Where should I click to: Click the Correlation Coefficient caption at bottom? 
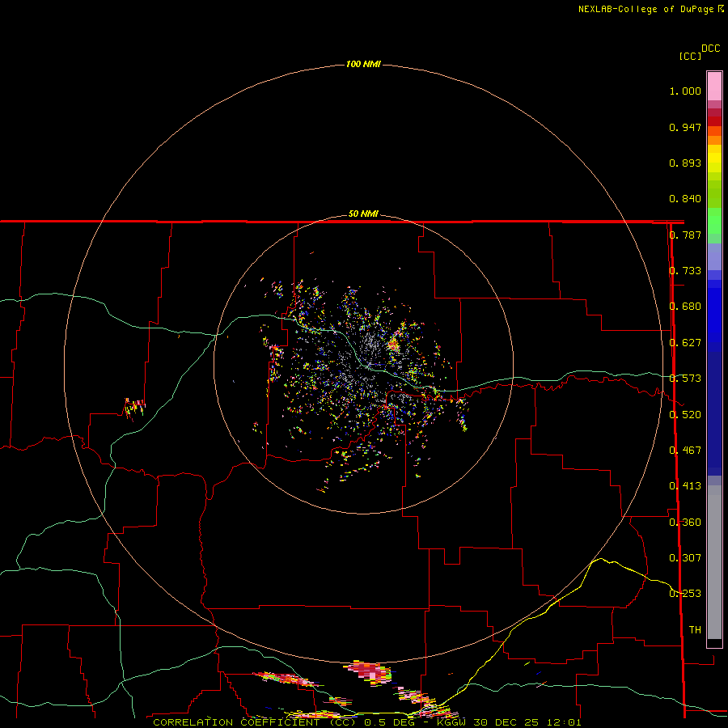click(256, 722)
